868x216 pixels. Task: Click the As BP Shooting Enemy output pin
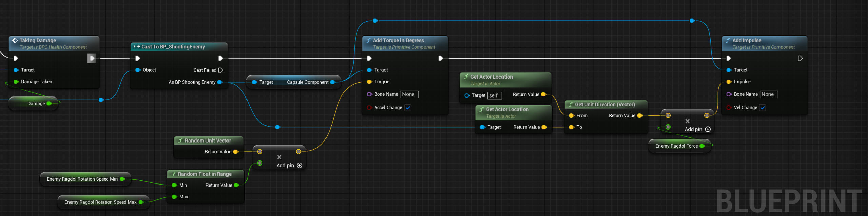220,82
